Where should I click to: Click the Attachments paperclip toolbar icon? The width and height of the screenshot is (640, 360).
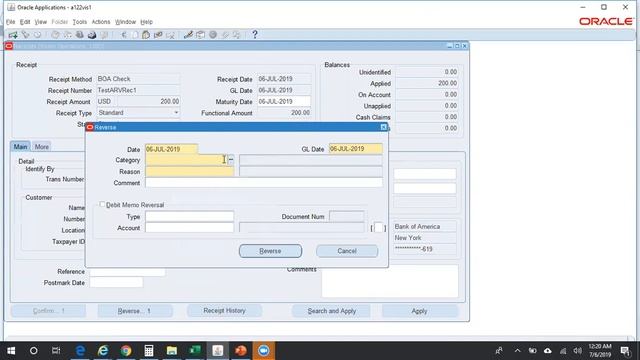coord(225,35)
